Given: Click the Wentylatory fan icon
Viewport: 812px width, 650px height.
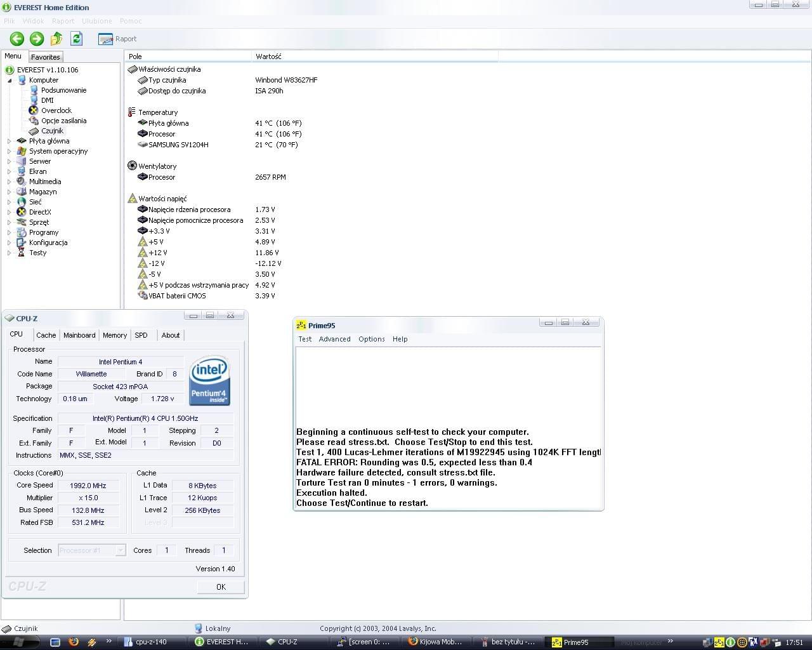Looking at the screenshot, I should (x=132, y=166).
